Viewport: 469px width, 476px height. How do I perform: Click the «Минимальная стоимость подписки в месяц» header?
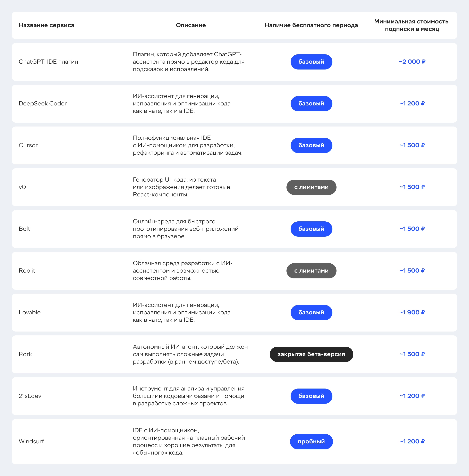(411, 25)
